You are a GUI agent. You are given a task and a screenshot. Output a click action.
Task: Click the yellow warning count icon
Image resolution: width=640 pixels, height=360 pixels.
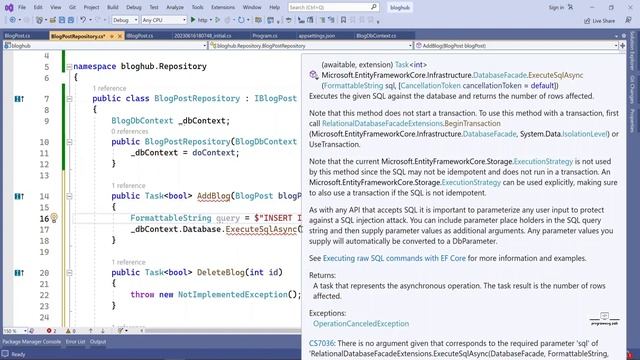coord(68,331)
